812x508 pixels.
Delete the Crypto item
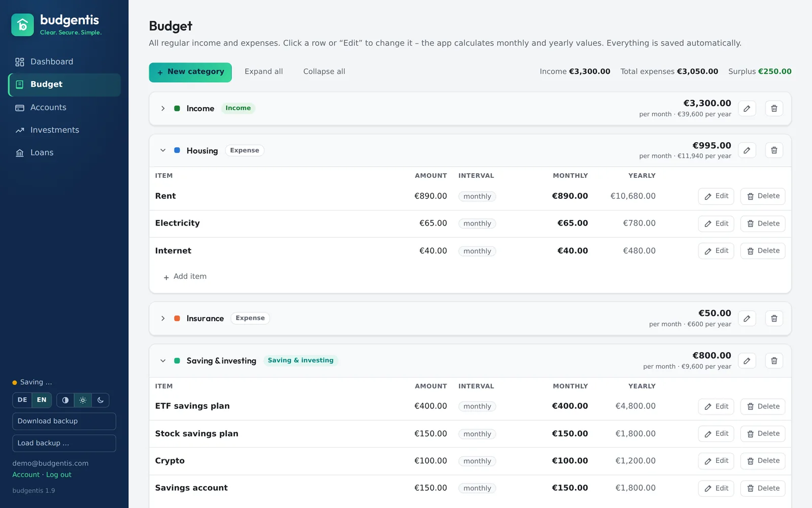click(x=763, y=461)
